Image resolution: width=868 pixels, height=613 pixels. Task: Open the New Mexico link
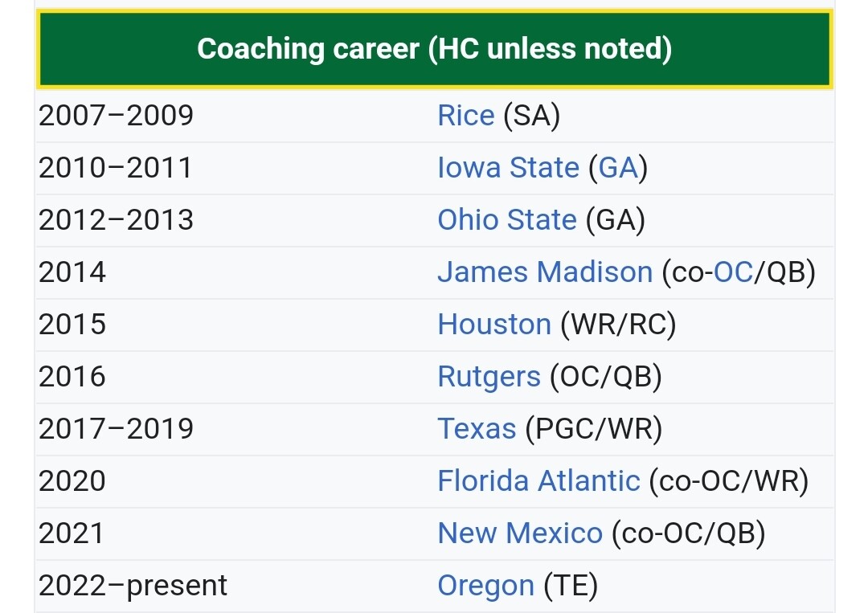tap(520, 533)
